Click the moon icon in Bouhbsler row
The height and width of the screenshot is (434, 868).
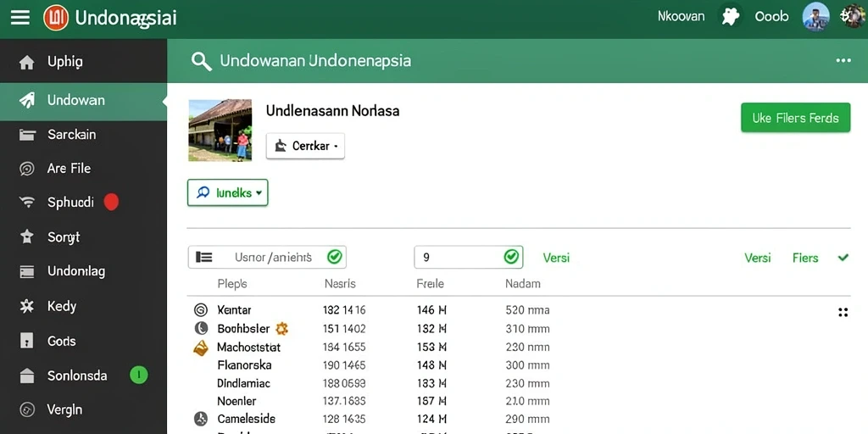tap(200, 328)
